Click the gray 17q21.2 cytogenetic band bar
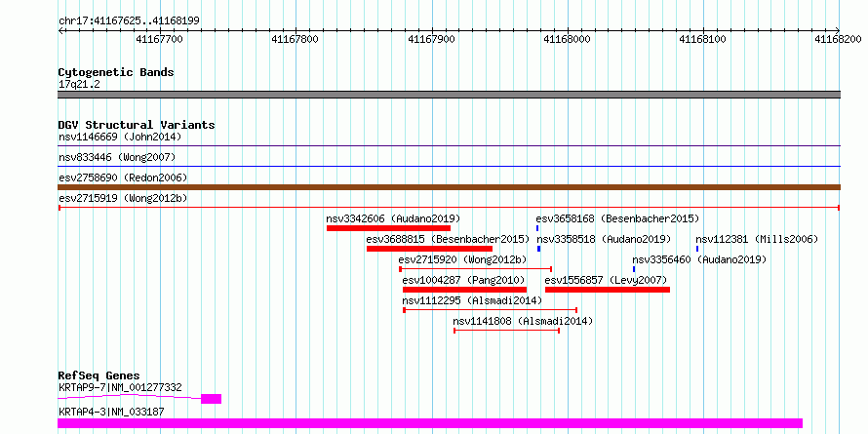The width and height of the screenshot is (868, 434). point(449,95)
